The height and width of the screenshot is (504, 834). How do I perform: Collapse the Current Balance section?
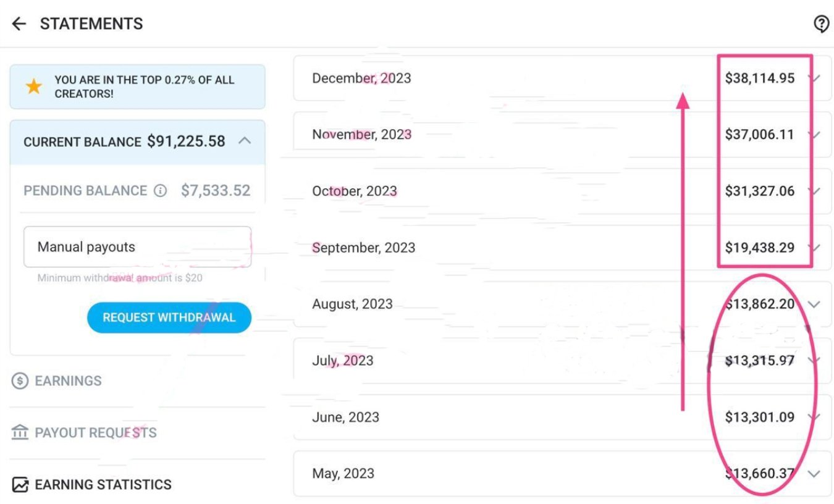[245, 141]
